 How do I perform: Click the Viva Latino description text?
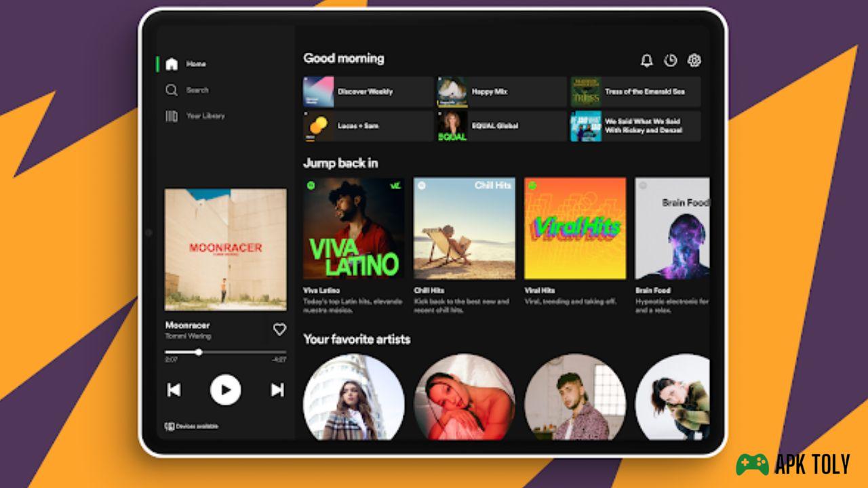click(351, 306)
